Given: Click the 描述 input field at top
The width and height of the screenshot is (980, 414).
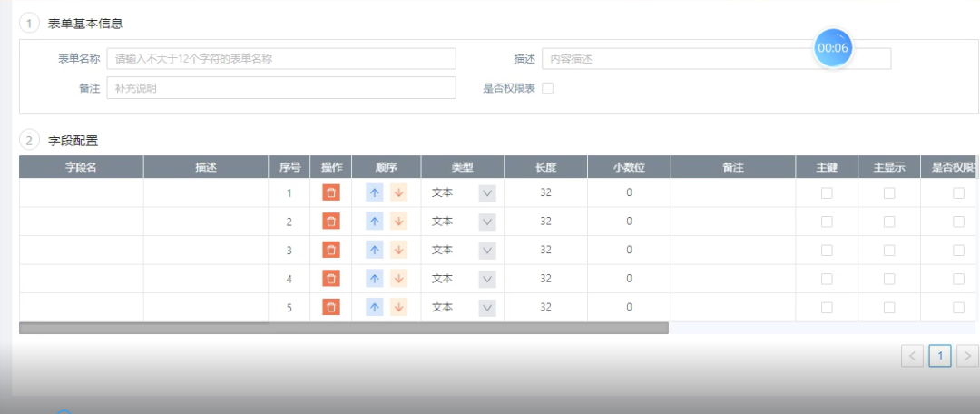Looking at the screenshot, I should pyautogui.click(x=716, y=59).
